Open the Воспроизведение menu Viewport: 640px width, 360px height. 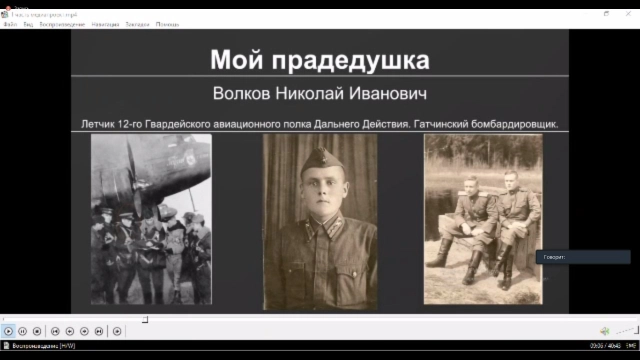[62, 24]
